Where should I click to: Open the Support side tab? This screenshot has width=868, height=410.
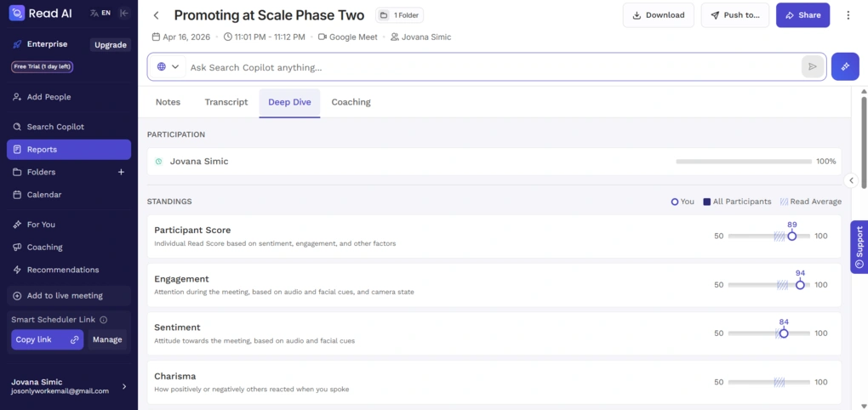pyautogui.click(x=859, y=247)
